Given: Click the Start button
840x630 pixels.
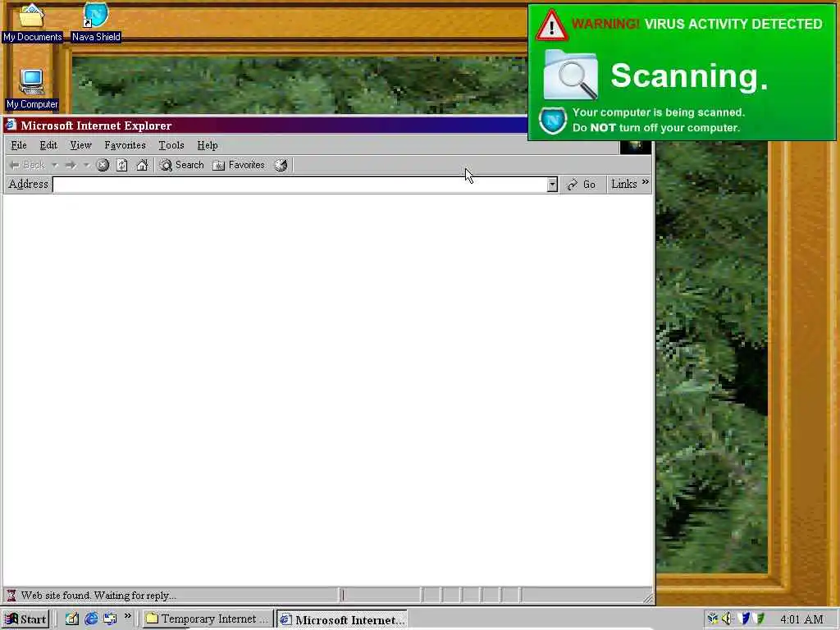Looking at the screenshot, I should [25, 619].
